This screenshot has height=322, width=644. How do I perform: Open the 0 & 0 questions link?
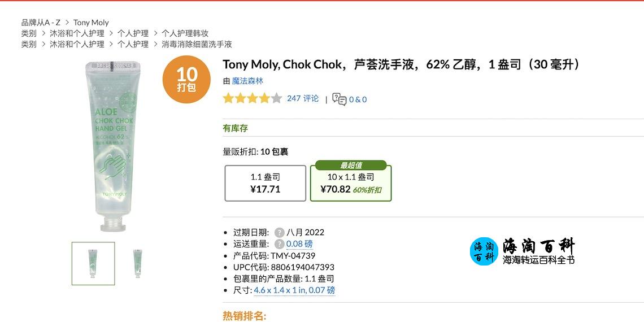click(x=358, y=99)
